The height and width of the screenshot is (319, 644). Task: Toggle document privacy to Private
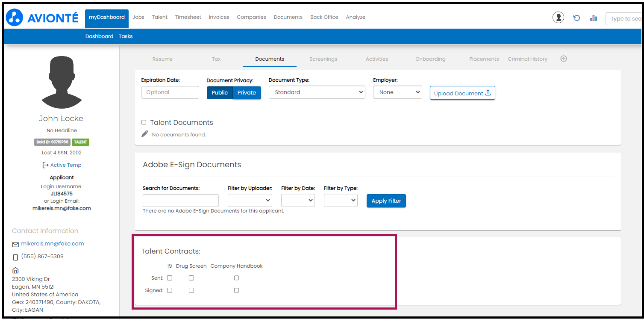pos(247,92)
